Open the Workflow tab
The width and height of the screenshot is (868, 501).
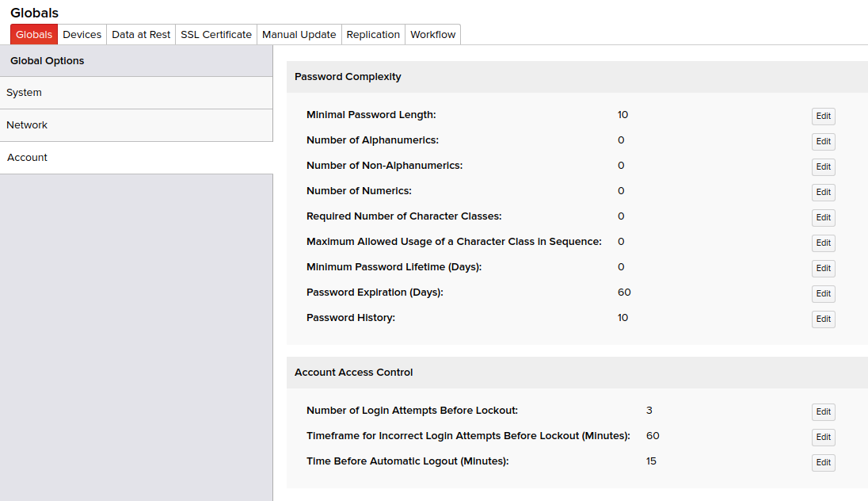point(432,35)
